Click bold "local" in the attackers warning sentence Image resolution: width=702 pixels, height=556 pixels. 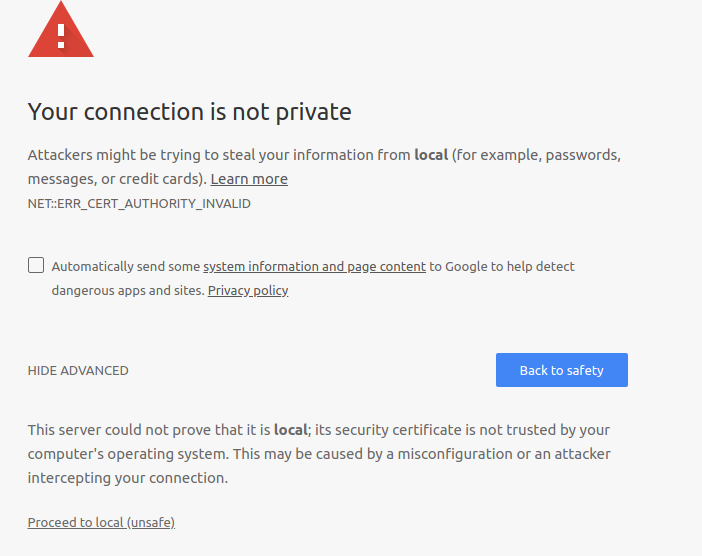pyautogui.click(x=431, y=155)
